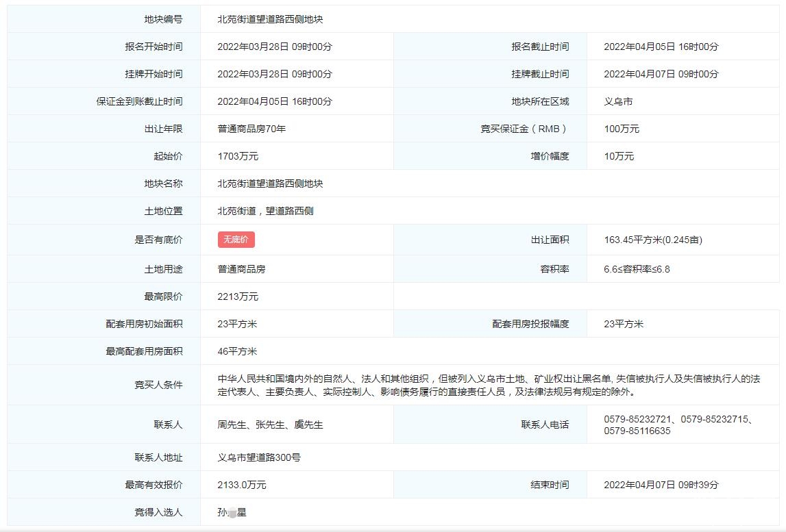786x532 pixels.
Task: Click land location text 北苑街道，望道路西侧
Action: point(265,211)
